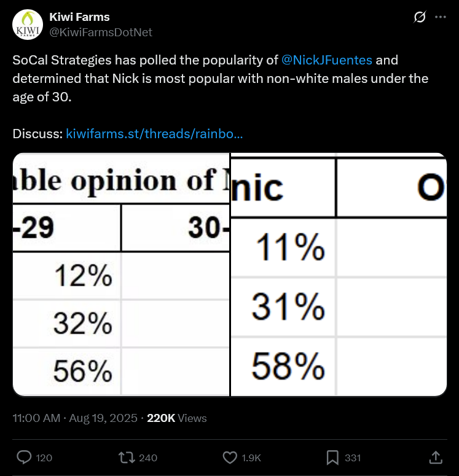
Task: Click the reply speech bubble icon
Action: tap(24, 458)
